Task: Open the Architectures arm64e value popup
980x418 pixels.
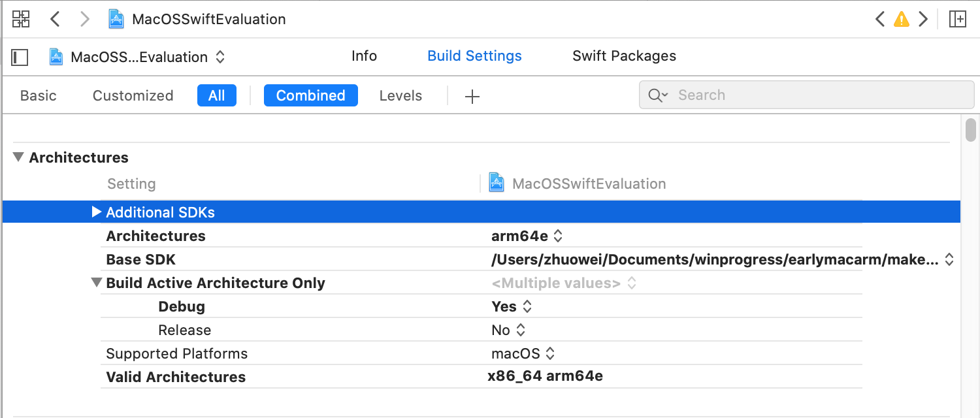Action: pyautogui.click(x=528, y=236)
